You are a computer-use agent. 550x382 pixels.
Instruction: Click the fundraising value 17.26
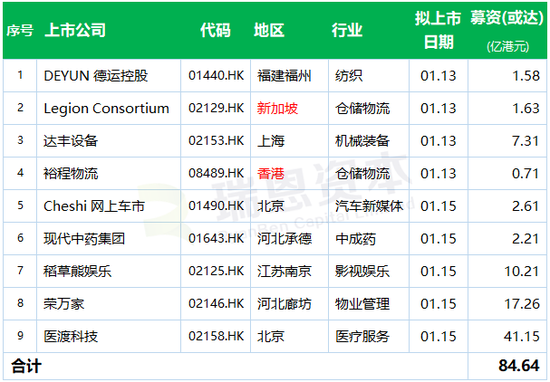tap(522, 304)
